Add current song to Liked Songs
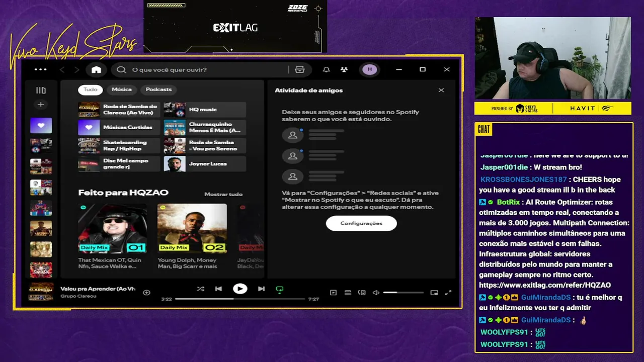This screenshot has width=644, height=362. 146,292
